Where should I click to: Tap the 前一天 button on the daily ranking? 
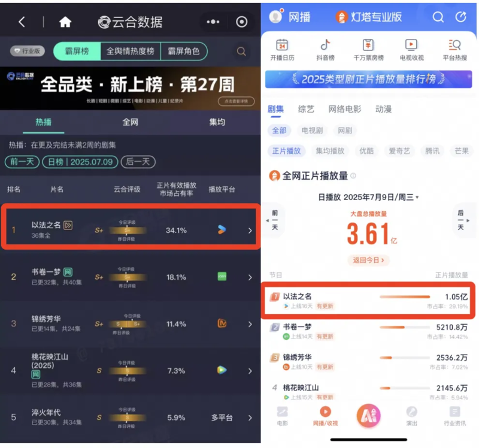22,162
